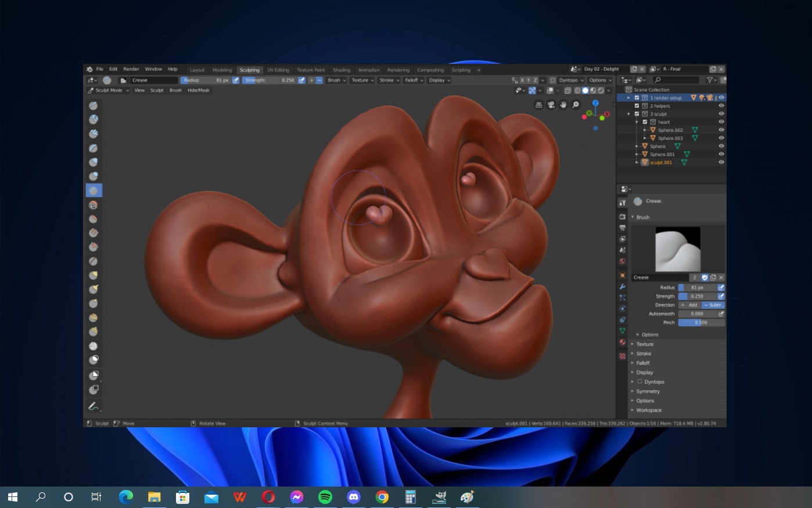This screenshot has height=508, width=812.
Task: Adjust the Autosmooth slider in brush panel
Action: pos(698,314)
